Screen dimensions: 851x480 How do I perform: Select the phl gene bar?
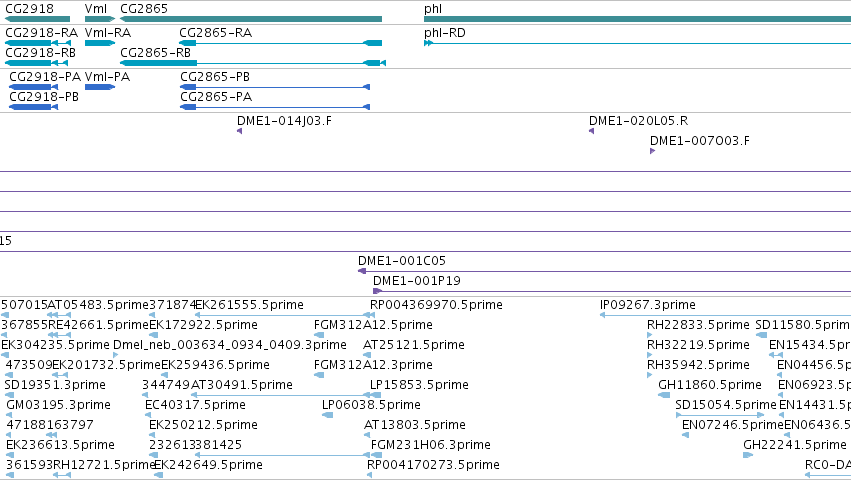(x=637, y=19)
